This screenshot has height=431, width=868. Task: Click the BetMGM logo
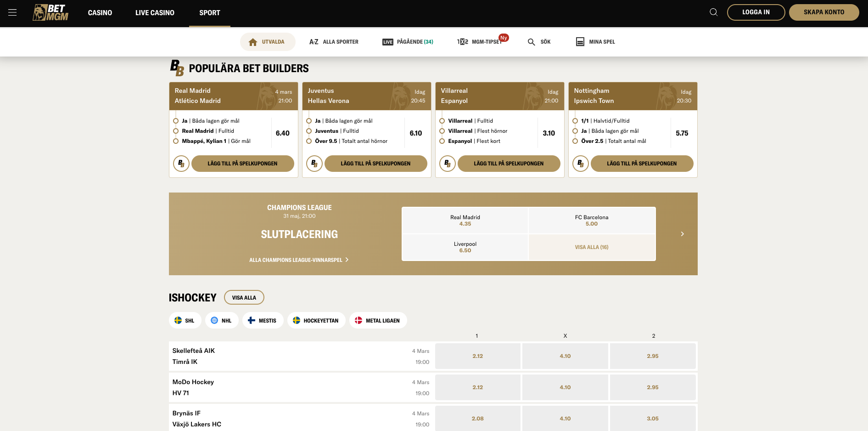click(50, 12)
